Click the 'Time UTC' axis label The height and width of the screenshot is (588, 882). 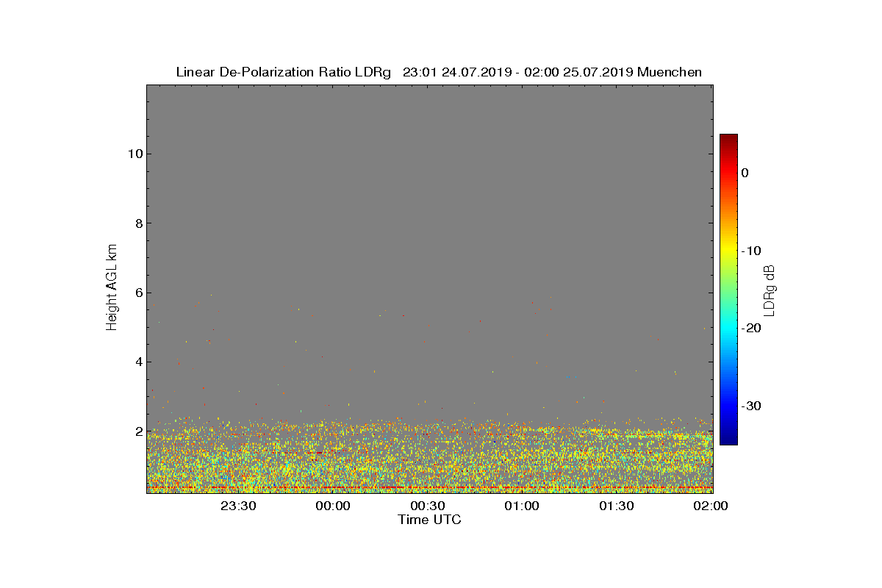pyautogui.click(x=430, y=520)
